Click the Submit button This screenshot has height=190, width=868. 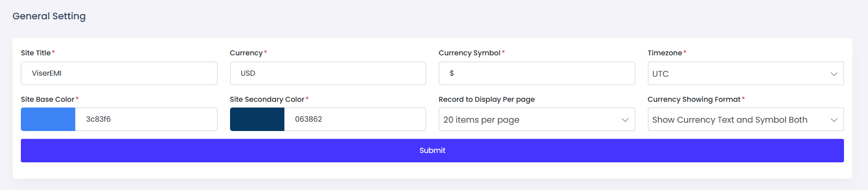[432, 150]
